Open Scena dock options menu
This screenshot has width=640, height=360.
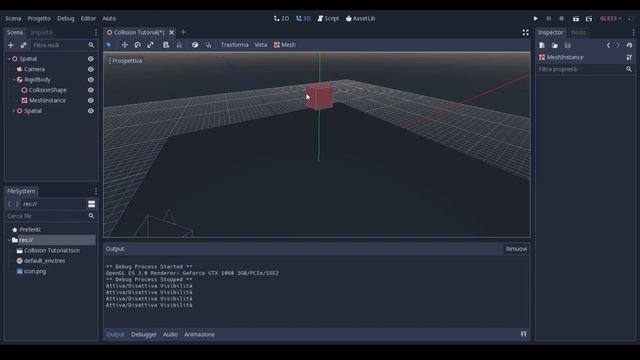[96, 33]
